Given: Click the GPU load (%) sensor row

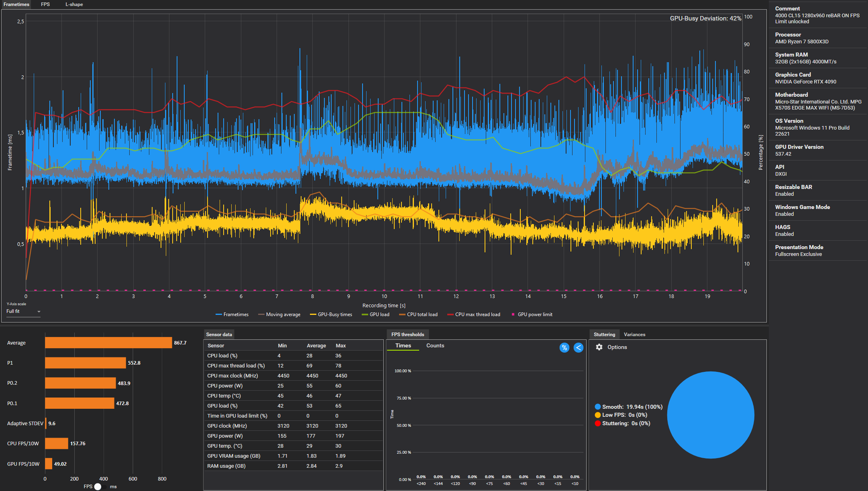Looking at the screenshot, I should tap(293, 406).
